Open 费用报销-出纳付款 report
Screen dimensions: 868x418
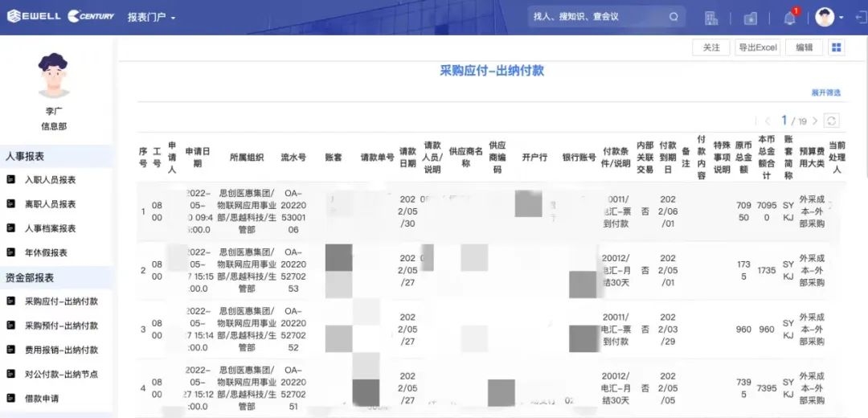pos(61,350)
